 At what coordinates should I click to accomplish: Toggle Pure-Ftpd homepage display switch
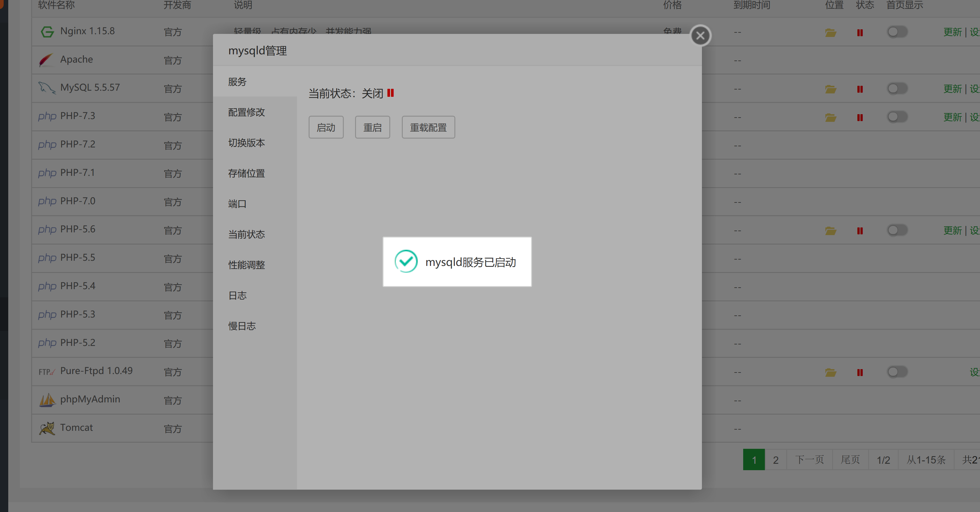point(897,372)
